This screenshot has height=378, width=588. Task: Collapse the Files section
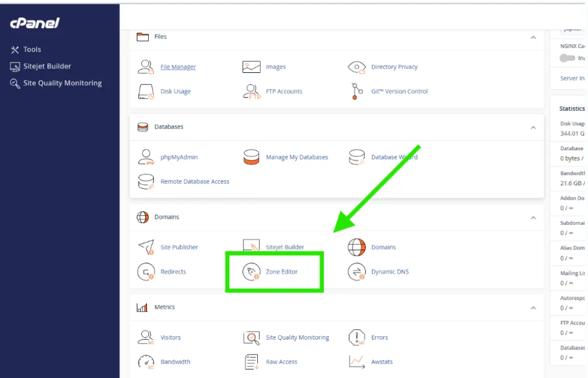click(533, 37)
